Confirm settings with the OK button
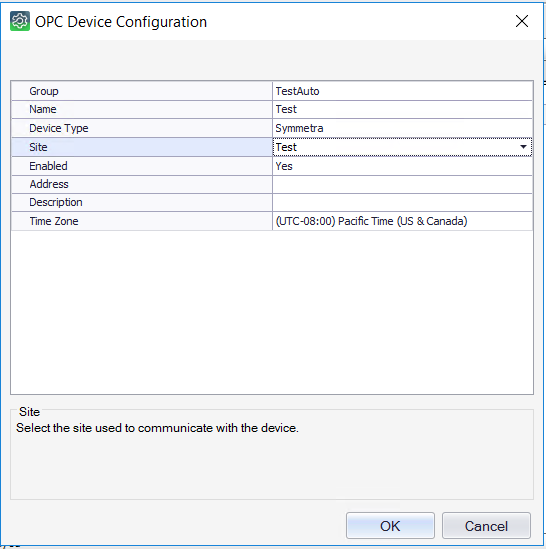 (390, 526)
